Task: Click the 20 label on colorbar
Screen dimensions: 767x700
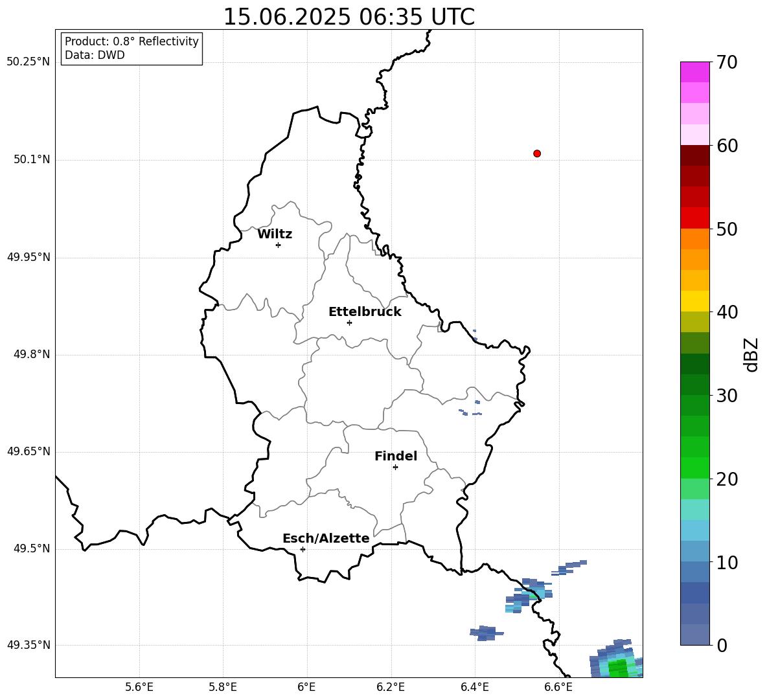Action: [x=727, y=479]
